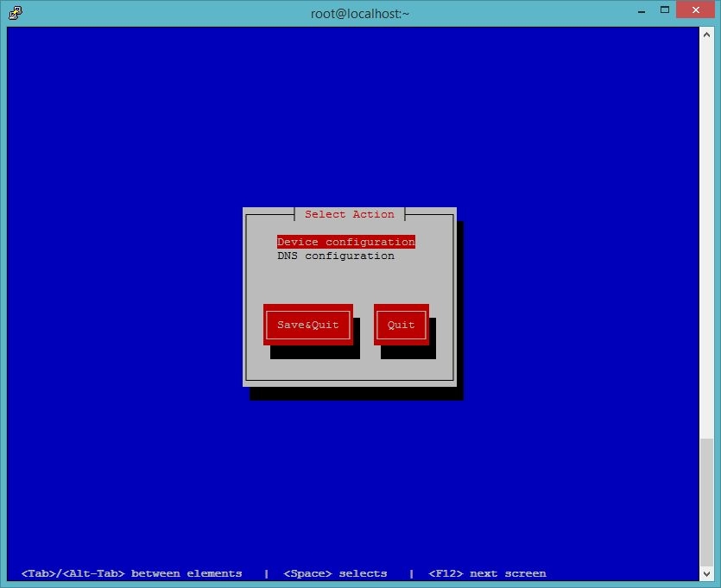Click empty gray area below DNS configuration

[x=349, y=281]
